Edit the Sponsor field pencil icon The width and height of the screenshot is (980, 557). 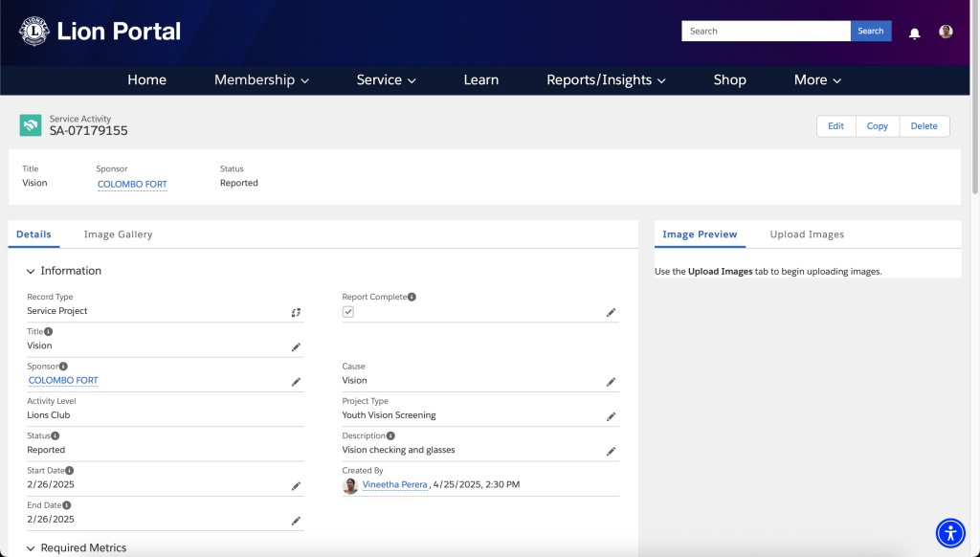point(297,382)
